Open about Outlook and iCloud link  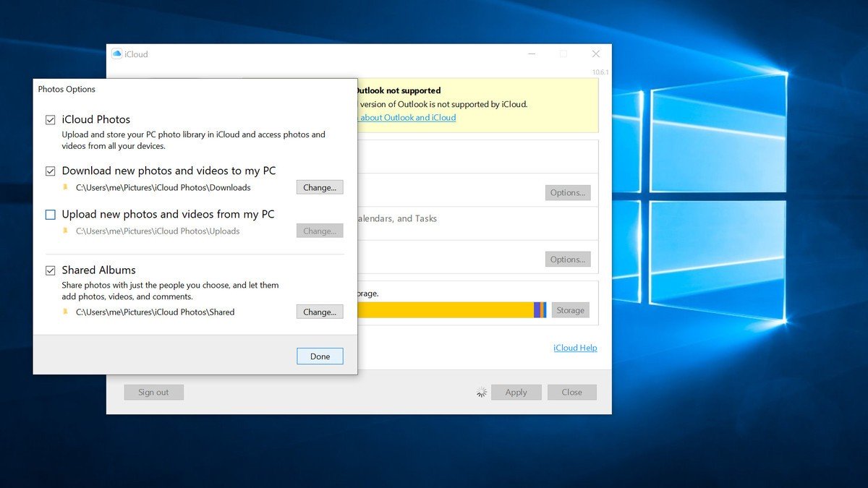click(406, 117)
